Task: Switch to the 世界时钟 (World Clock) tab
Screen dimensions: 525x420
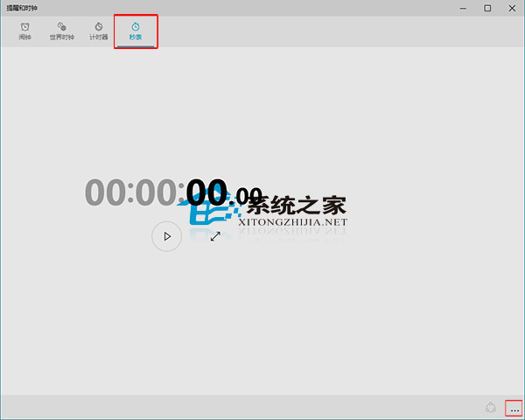Action: point(62,31)
